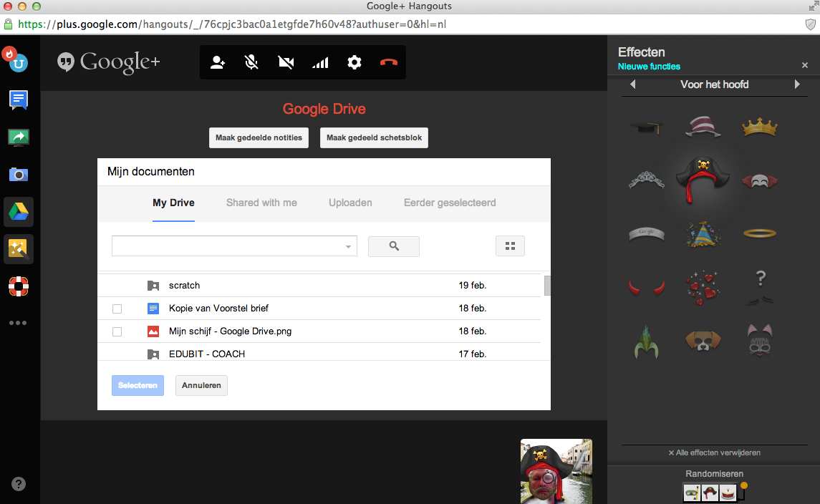Apply the question mark mustache effect
This screenshot has width=820, height=504.
point(760,288)
